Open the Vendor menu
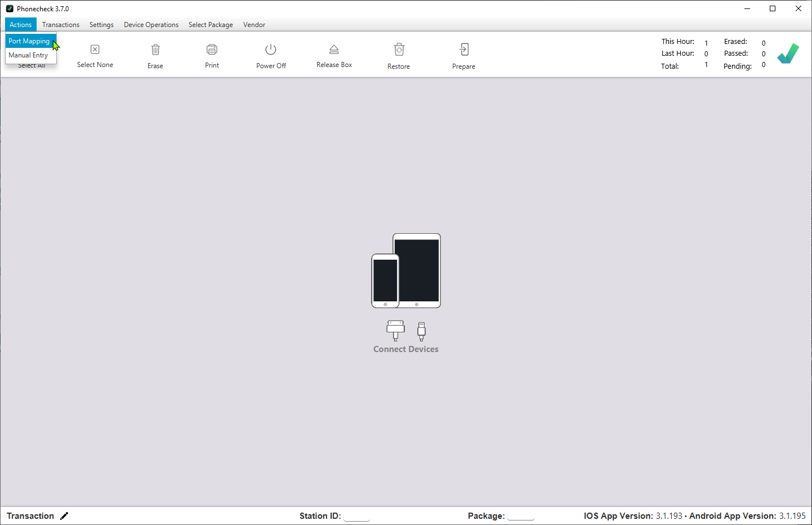Image resolution: width=812 pixels, height=525 pixels. coord(254,25)
